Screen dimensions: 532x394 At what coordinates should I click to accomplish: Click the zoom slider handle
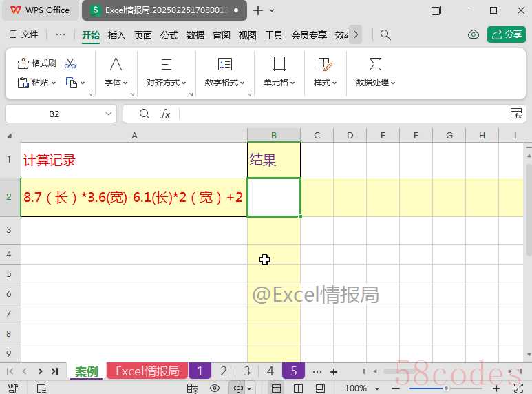point(446,388)
